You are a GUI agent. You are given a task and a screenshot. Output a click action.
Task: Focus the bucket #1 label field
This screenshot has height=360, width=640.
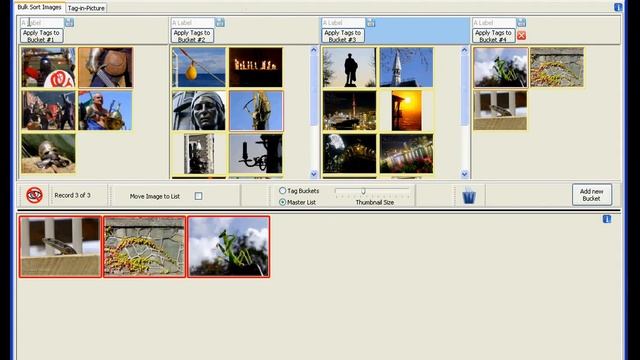click(x=42, y=22)
